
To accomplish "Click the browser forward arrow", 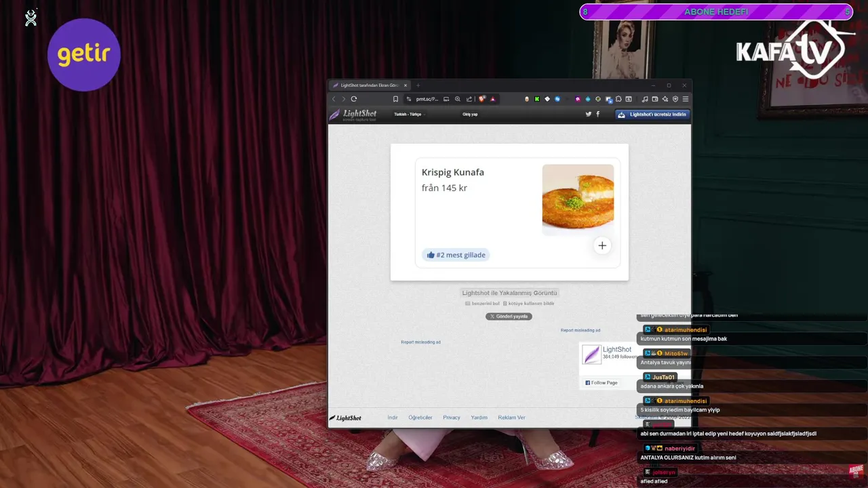I will pos(344,99).
